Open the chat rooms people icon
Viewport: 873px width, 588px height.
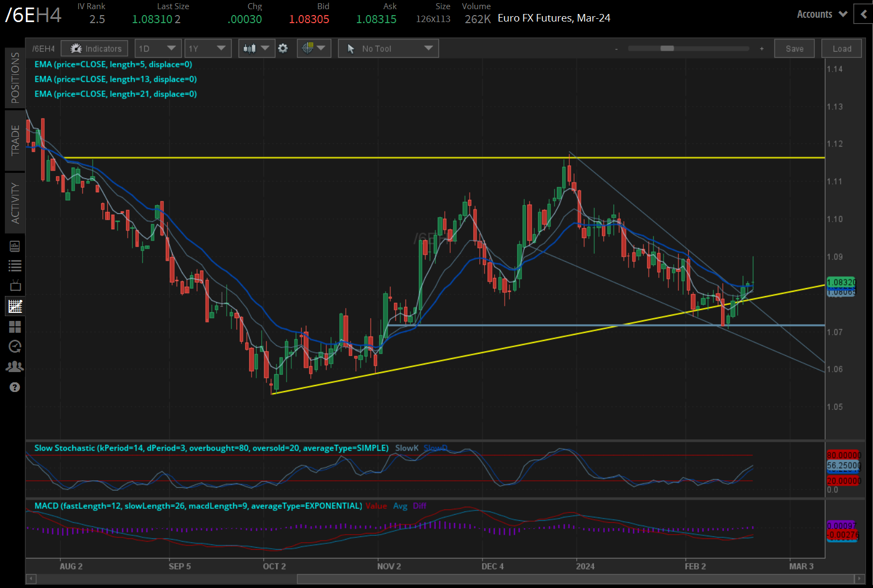pos(15,366)
